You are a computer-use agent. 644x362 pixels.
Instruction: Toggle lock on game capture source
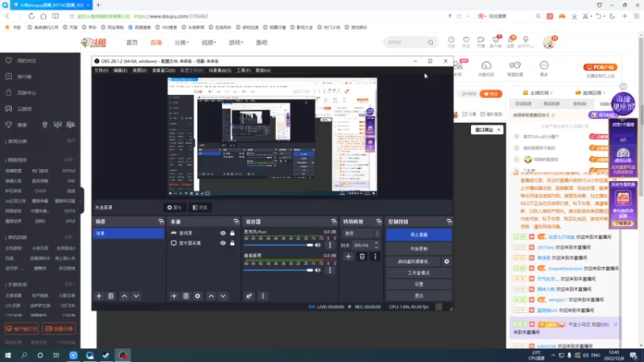click(233, 233)
